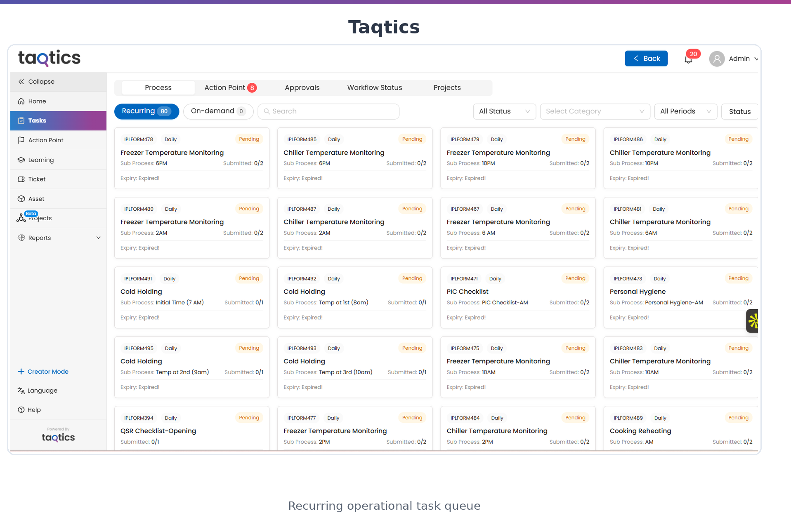This screenshot has height=532, width=791.
Task: Open IPLFORM487 Chiller Temperature Monitoring 2AM card
Action: 355,228
